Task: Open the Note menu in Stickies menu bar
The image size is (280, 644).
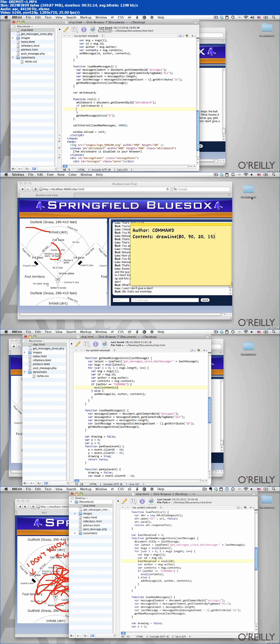Action: [61, 175]
